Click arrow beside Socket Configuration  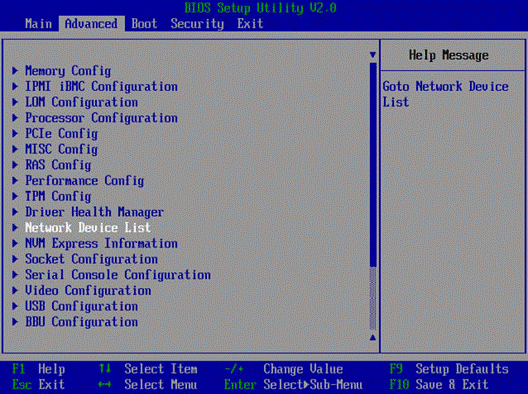point(15,259)
